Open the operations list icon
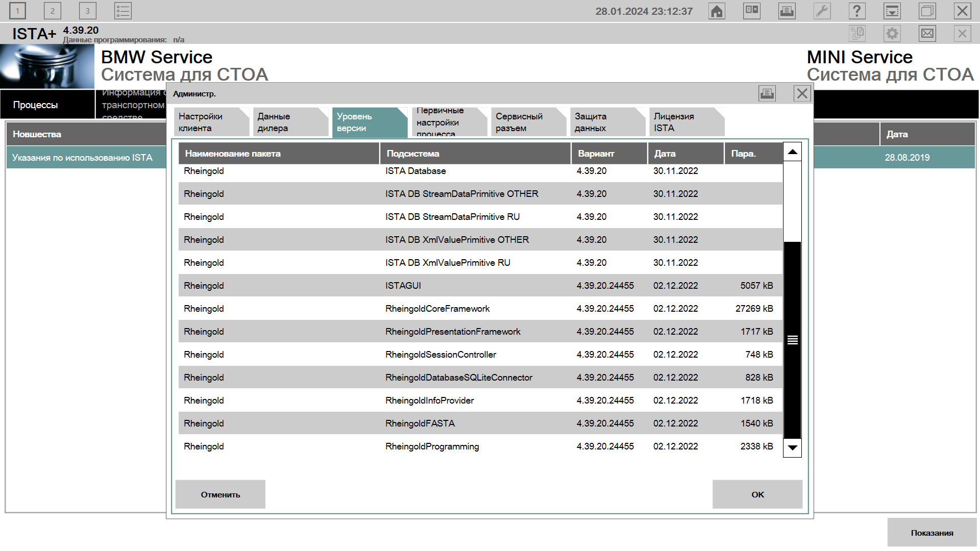This screenshot has width=980, height=551. pyautogui.click(x=123, y=11)
